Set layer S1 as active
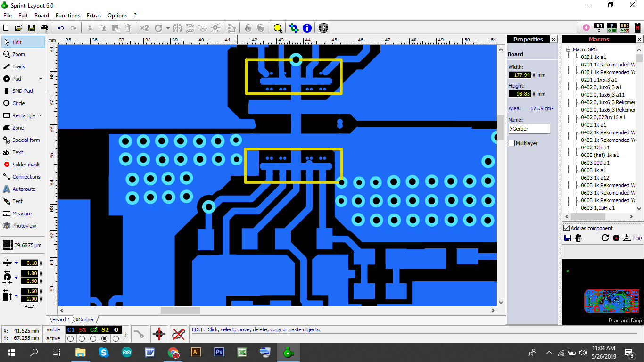This screenshot has width=644, height=362. tap(82, 338)
